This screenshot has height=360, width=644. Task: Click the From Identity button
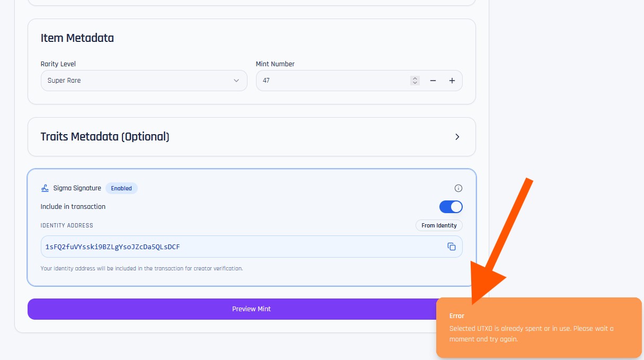click(x=439, y=225)
